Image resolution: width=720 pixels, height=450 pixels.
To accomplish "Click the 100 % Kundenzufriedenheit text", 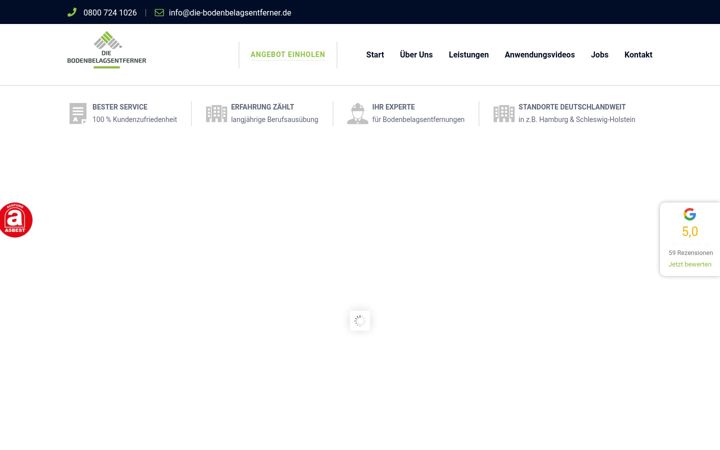I will click(135, 119).
